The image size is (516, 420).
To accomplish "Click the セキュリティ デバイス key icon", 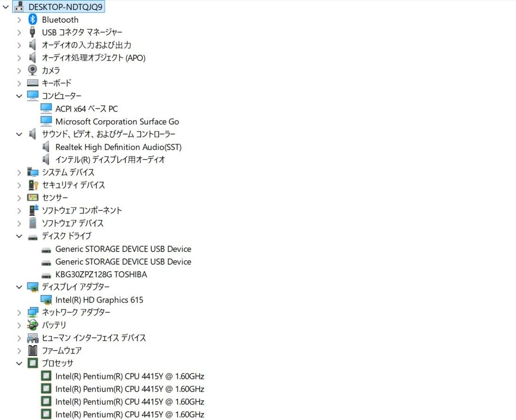I will pyautogui.click(x=33, y=185).
